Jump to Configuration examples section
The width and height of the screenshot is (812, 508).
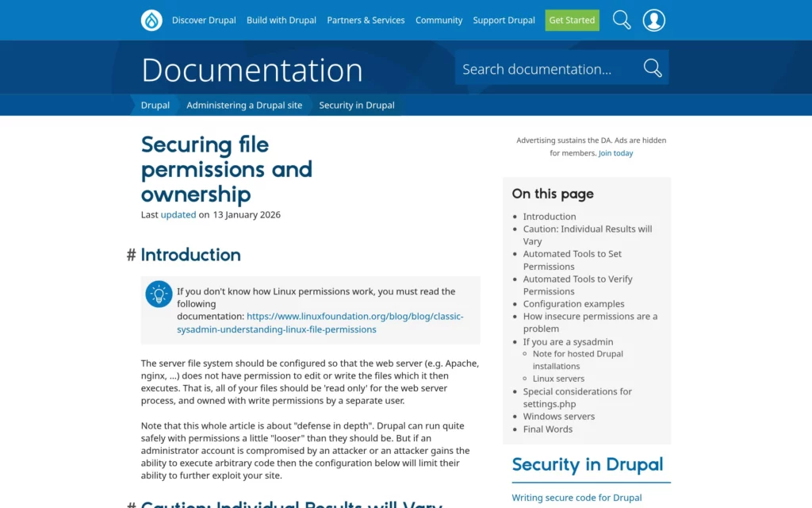(x=573, y=304)
